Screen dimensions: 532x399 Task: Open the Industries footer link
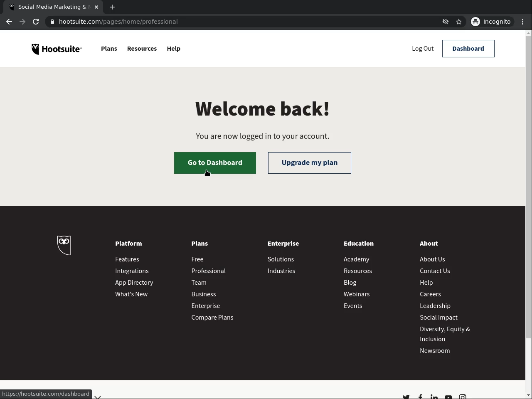(281, 271)
